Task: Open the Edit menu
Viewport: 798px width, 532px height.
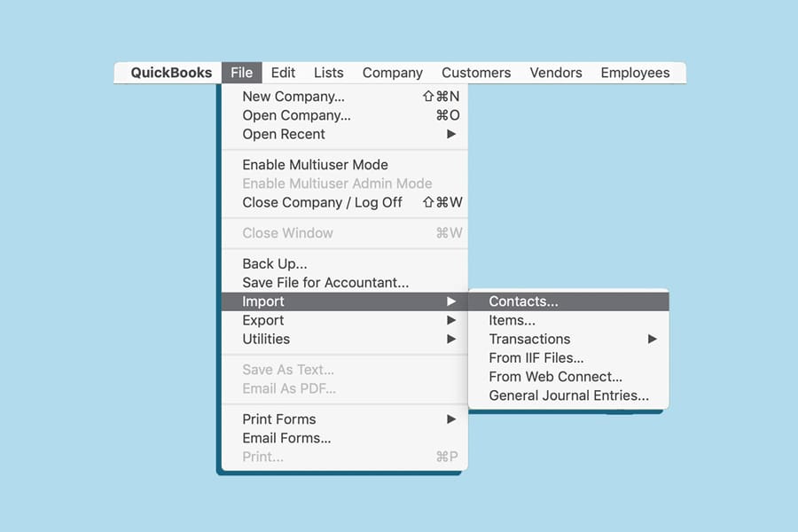Action: [x=283, y=73]
